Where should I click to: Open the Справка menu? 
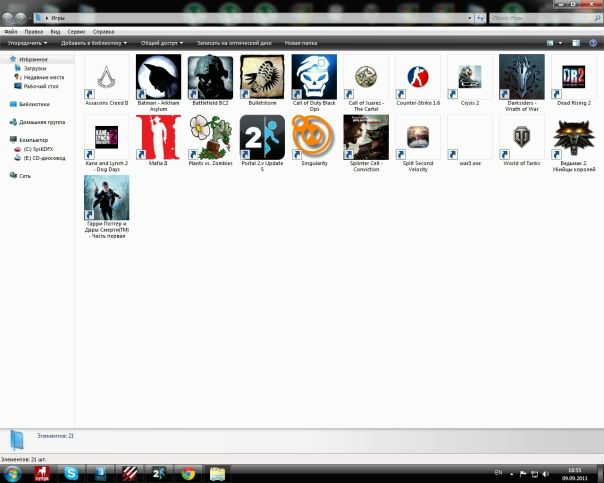click(103, 32)
